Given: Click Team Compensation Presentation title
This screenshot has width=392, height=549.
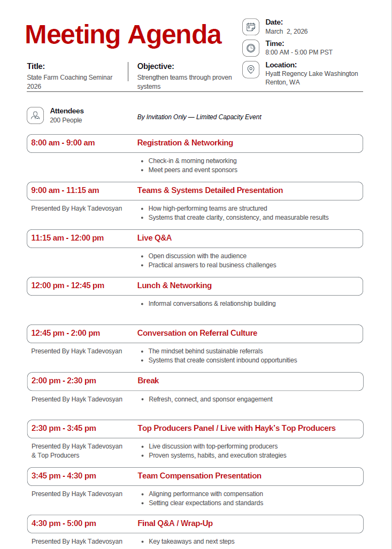Looking at the screenshot, I should 199,476.
